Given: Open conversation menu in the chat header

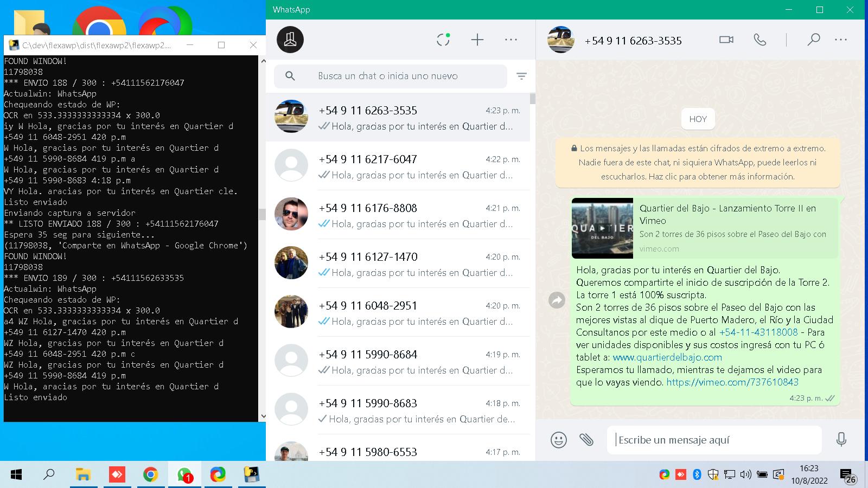Looking at the screenshot, I should [x=841, y=40].
